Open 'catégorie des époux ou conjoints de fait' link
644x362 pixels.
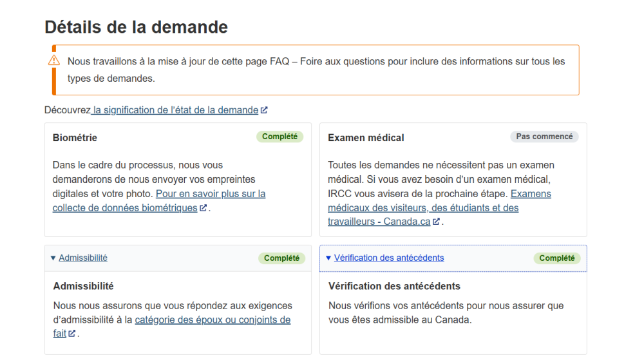pos(213,319)
